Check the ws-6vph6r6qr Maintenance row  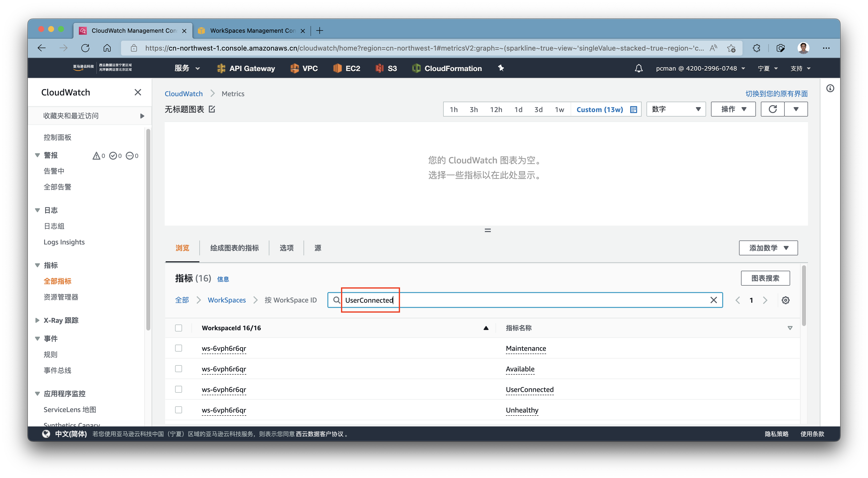point(179,348)
